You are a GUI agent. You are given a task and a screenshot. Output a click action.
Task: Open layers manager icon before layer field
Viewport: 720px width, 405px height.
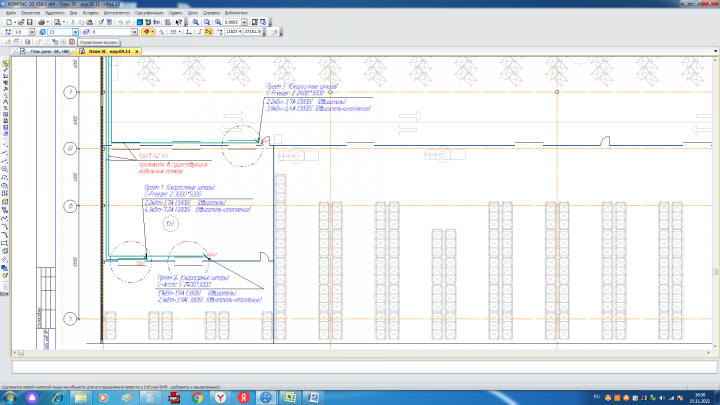[x=85, y=32]
